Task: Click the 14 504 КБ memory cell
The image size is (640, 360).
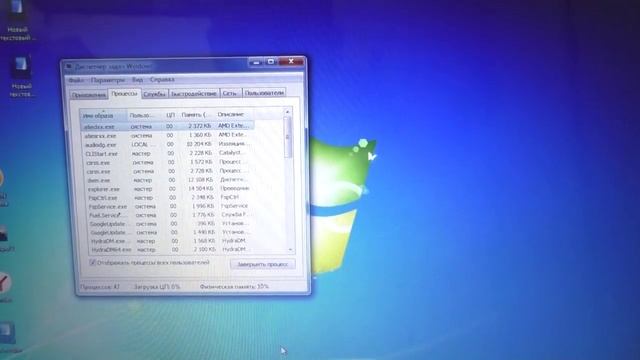Action: point(200,189)
